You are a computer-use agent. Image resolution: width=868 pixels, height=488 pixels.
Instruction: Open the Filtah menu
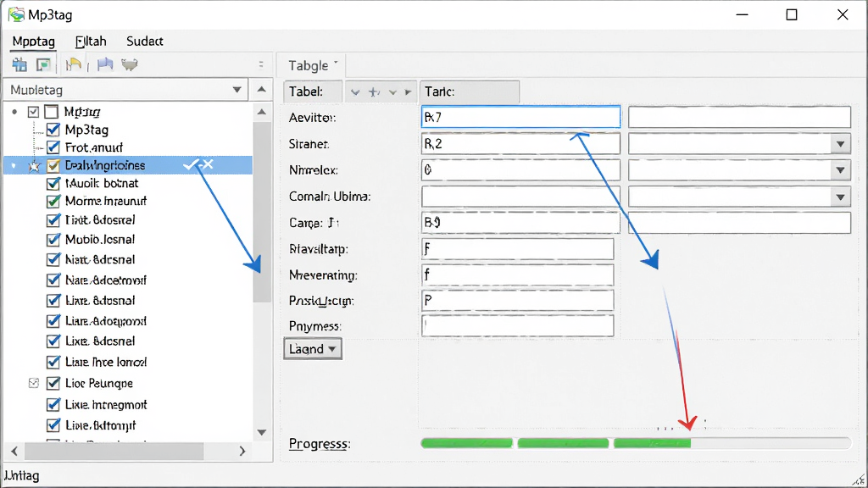91,42
